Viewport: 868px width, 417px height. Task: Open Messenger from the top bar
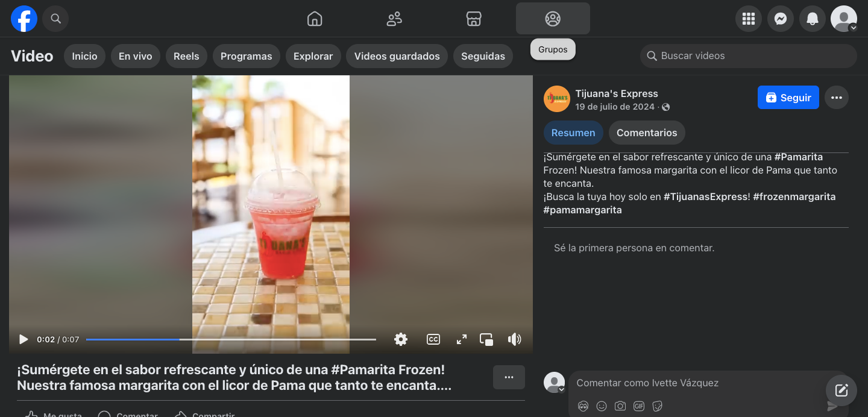pyautogui.click(x=781, y=19)
